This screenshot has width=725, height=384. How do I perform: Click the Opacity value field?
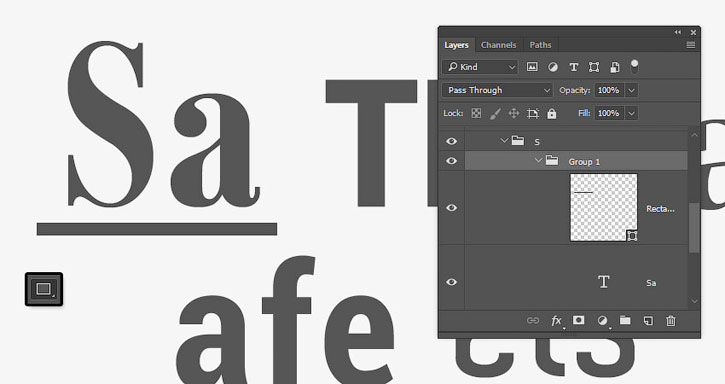coord(609,90)
